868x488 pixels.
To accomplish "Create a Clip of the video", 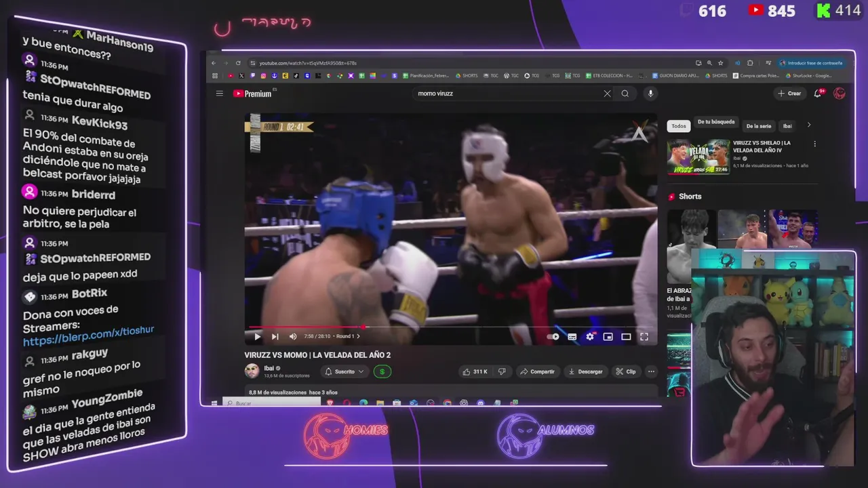I will click(x=625, y=371).
